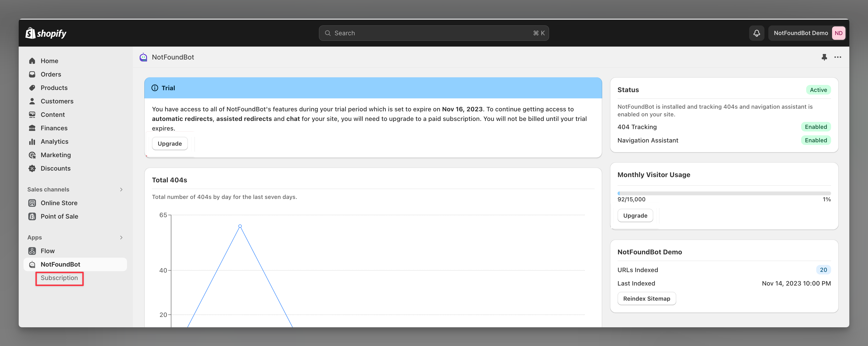Click the pin icon to pin app
The width and height of the screenshot is (868, 346).
(x=824, y=57)
